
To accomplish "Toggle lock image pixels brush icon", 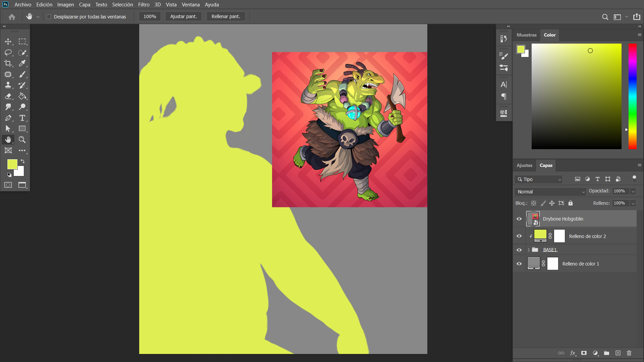I will coord(543,203).
